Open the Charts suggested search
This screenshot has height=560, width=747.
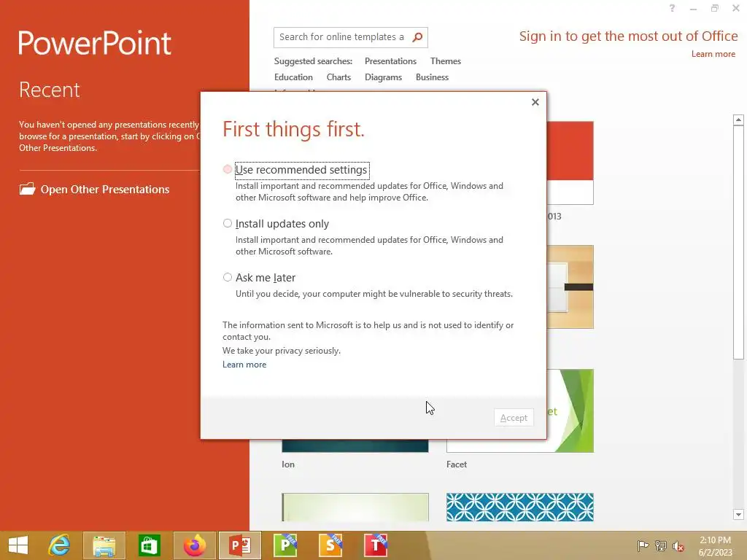[x=338, y=77]
